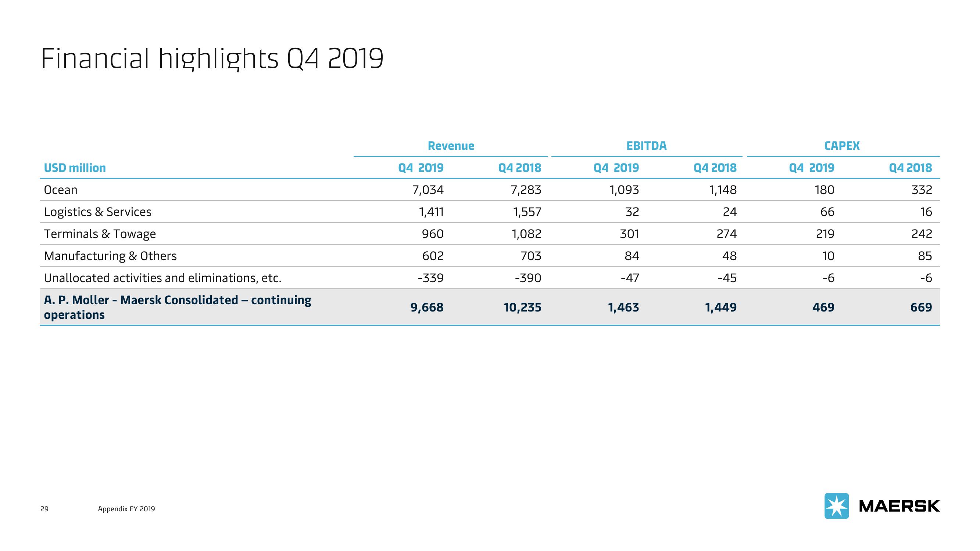Click the Manufacturing & Others row label

pyautogui.click(x=110, y=256)
